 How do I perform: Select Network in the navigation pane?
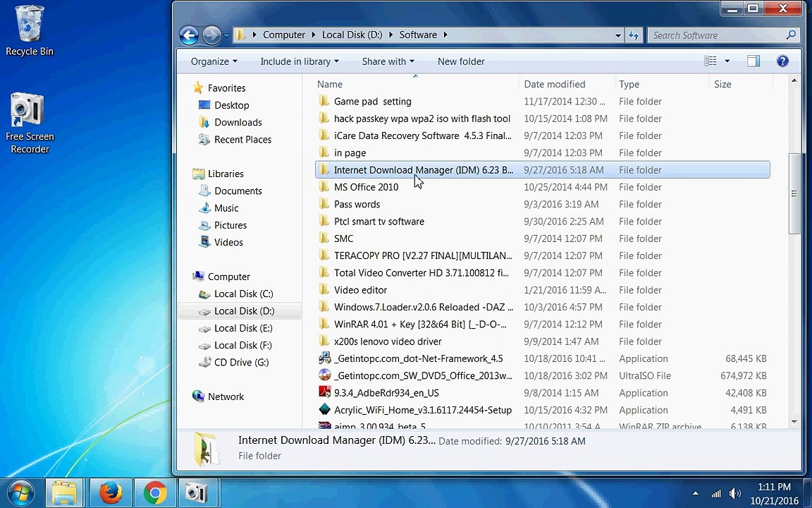tap(226, 397)
